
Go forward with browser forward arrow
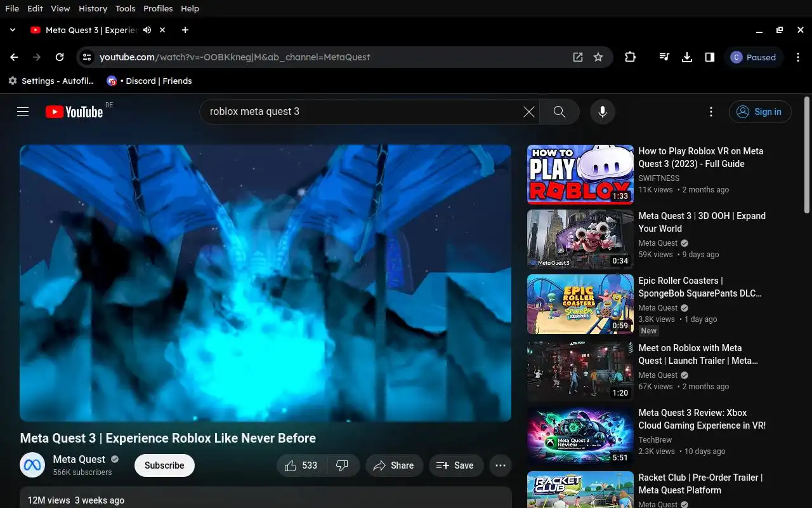[x=37, y=57]
